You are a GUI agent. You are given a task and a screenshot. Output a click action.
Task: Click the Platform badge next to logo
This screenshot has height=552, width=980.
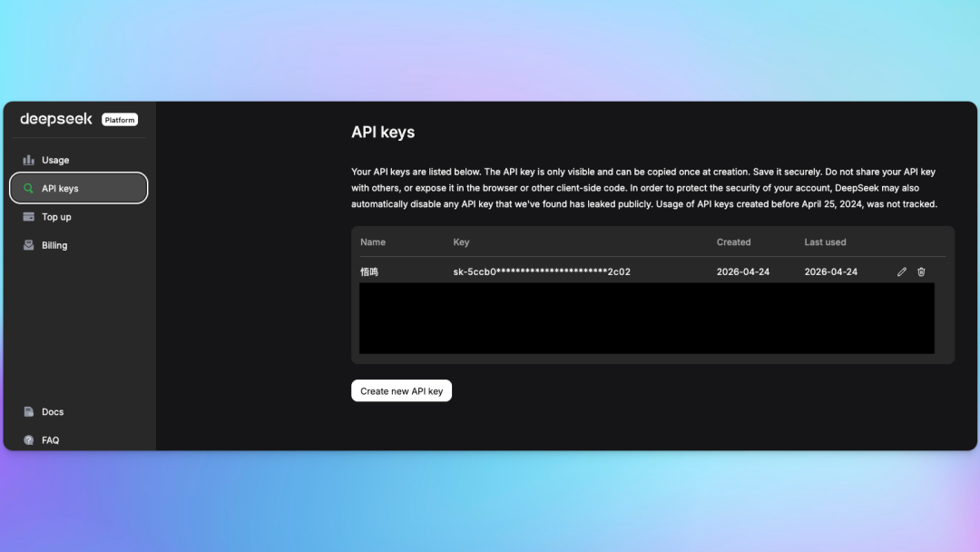120,120
